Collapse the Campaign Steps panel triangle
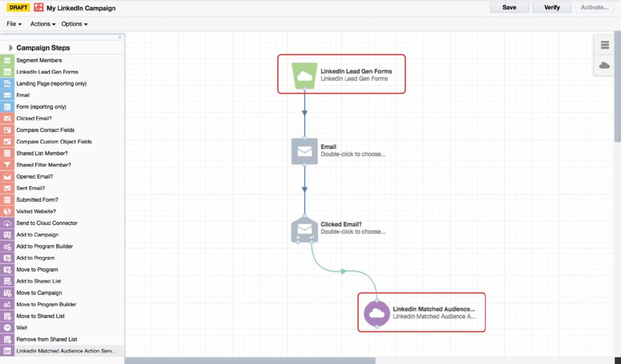This screenshot has height=364, width=621. pyautogui.click(x=11, y=48)
